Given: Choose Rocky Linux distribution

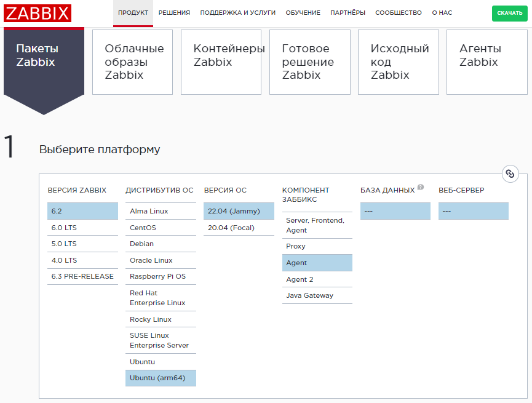Looking at the screenshot, I should tap(161, 319).
